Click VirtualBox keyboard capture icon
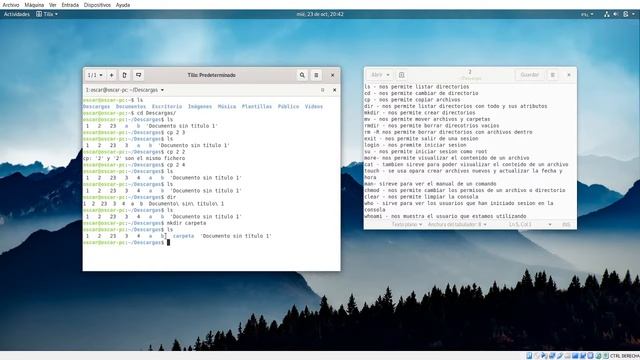 pos(606,356)
